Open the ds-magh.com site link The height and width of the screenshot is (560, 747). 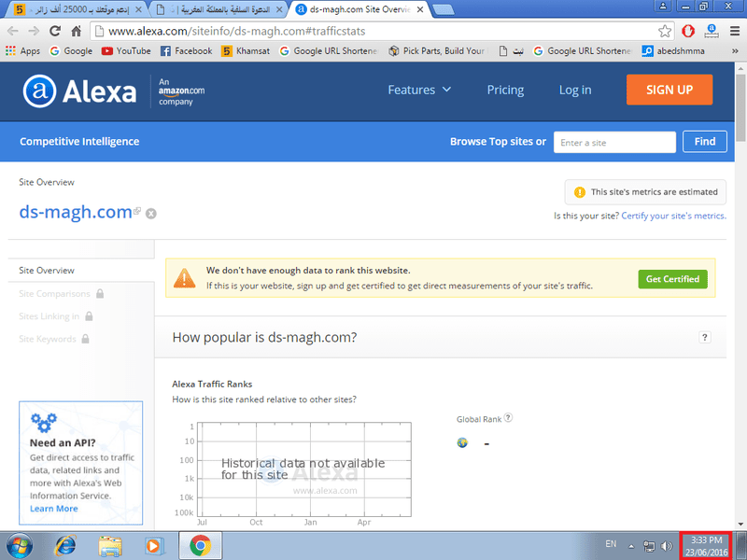tap(76, 212)
